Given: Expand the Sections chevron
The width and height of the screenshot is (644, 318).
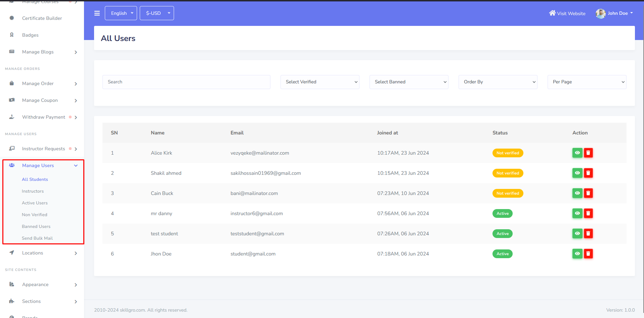Looking at the screenshot, I should 76,302.
